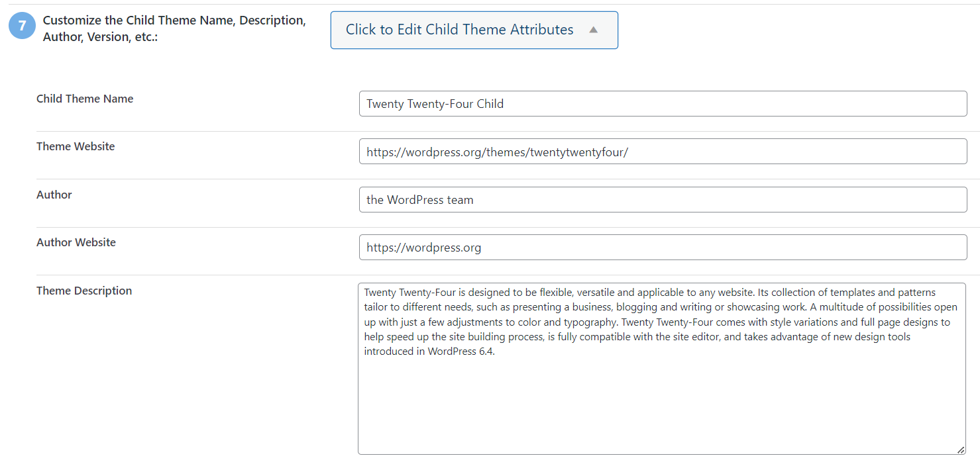Click the Theme Website label

(75, 146)
